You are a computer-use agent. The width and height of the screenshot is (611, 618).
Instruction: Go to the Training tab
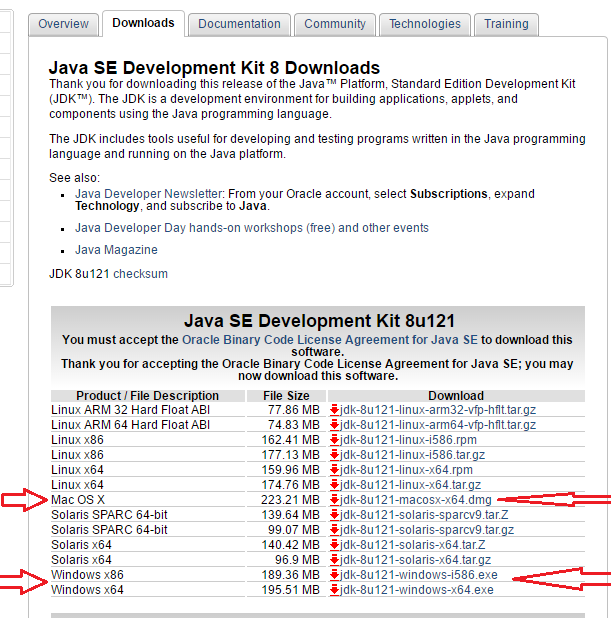tap(506, 24)
